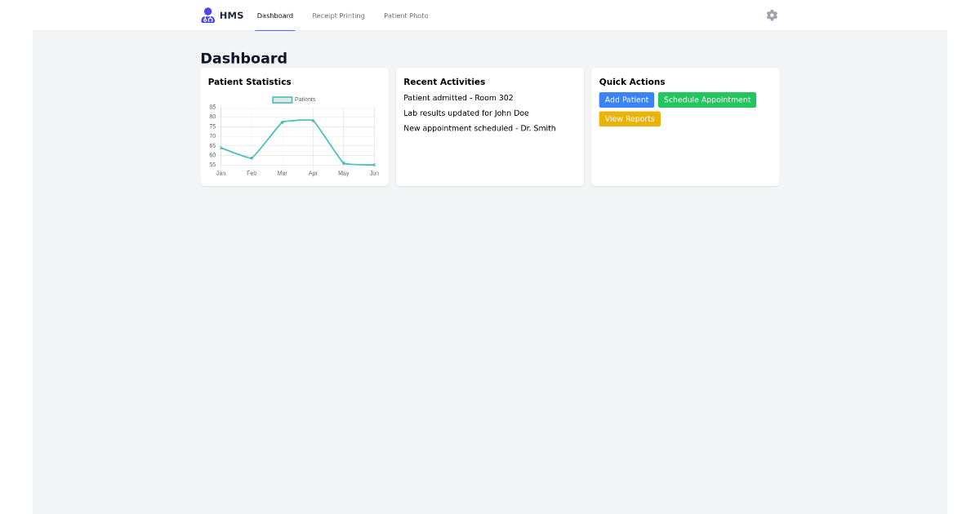980x514 pixels.
Task: Select the Dashboard tab
Action: pyautogui.click(x=274, y=15)
